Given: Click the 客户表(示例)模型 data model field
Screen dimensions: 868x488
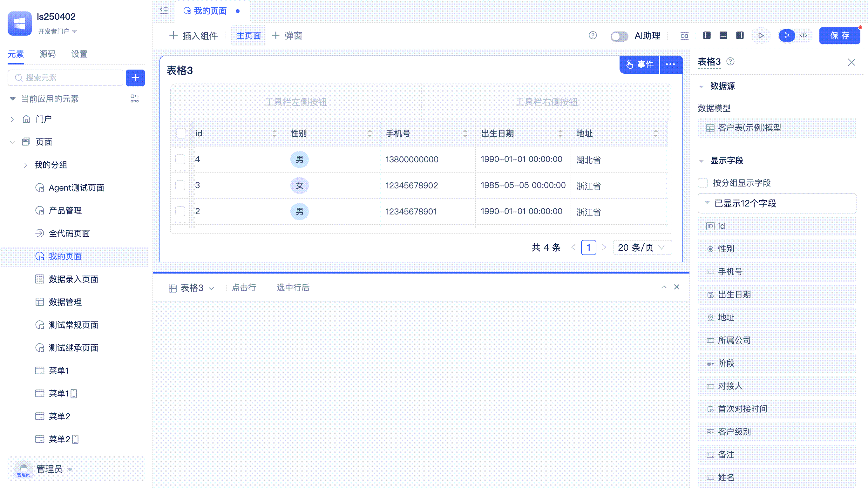Looking at the screenshot, I should pos(777,128).
